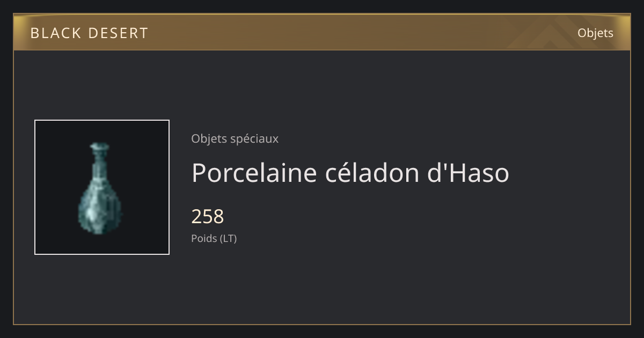Select the BLACK DESERT header title
This screenshot has width=644, height=338.
pos(89,33)
